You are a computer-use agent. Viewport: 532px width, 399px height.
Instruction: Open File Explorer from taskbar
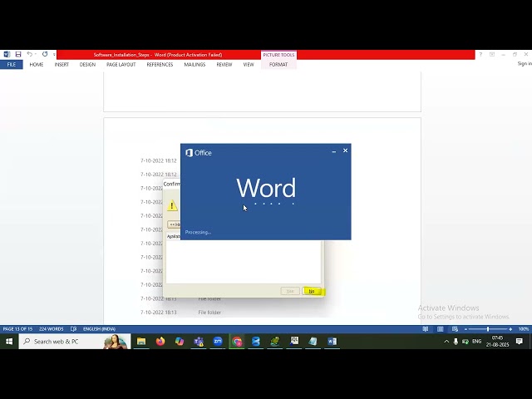point(141,342)
